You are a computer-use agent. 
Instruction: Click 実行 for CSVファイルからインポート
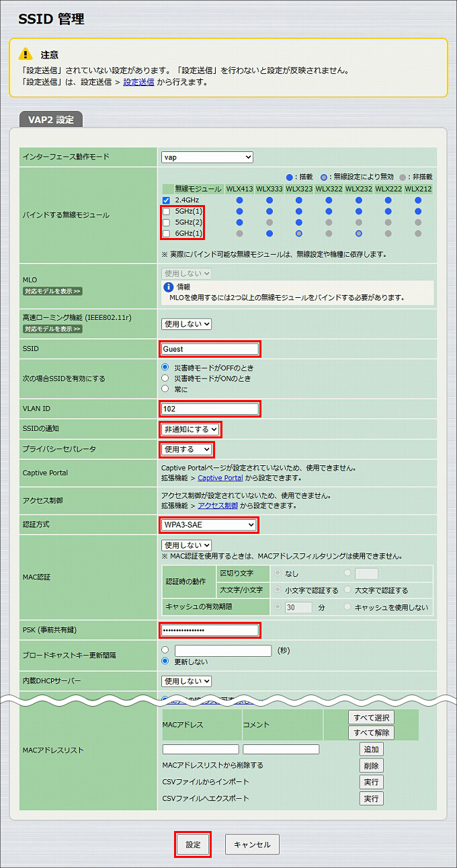click(x=371, y=782)
